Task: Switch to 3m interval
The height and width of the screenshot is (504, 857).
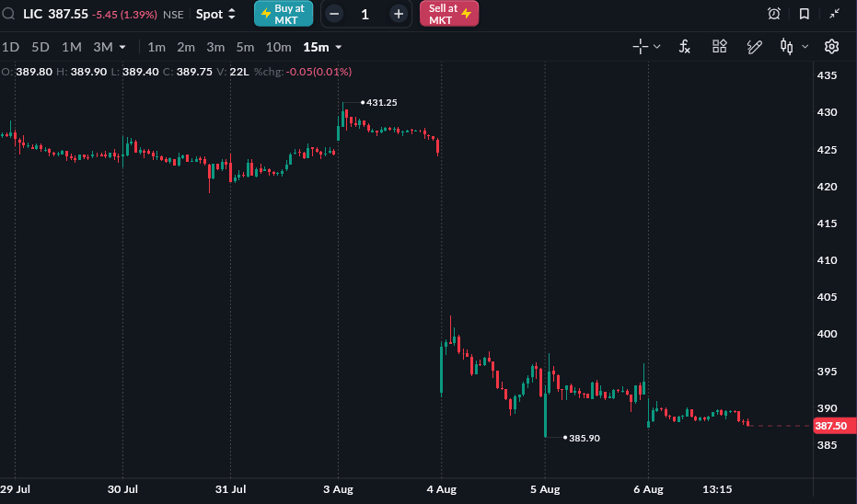Action: pyautogui.click(x=215, y=48)
